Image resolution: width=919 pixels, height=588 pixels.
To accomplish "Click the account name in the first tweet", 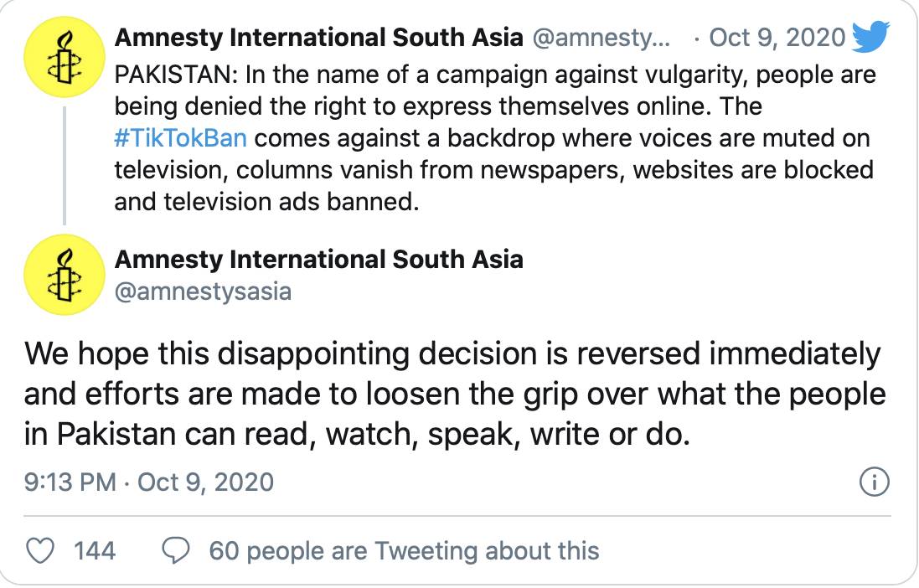I will point(318,38).
